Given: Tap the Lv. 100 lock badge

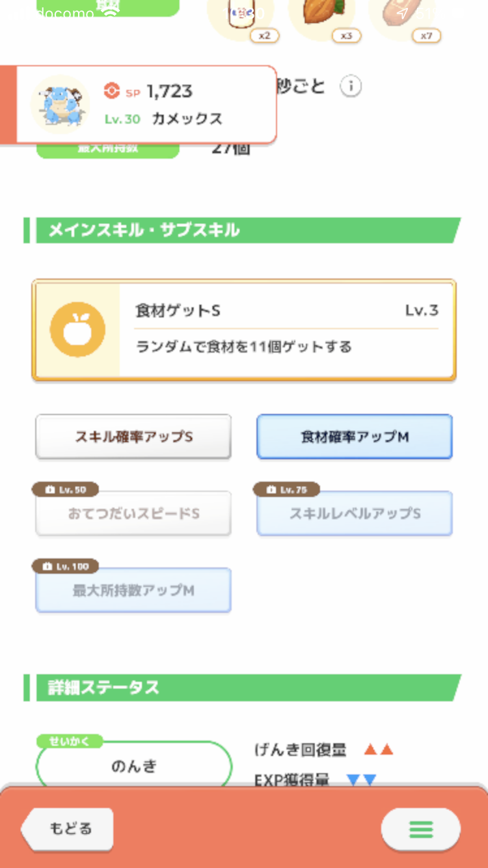Looking at the screenshot, I should [65, 566].
